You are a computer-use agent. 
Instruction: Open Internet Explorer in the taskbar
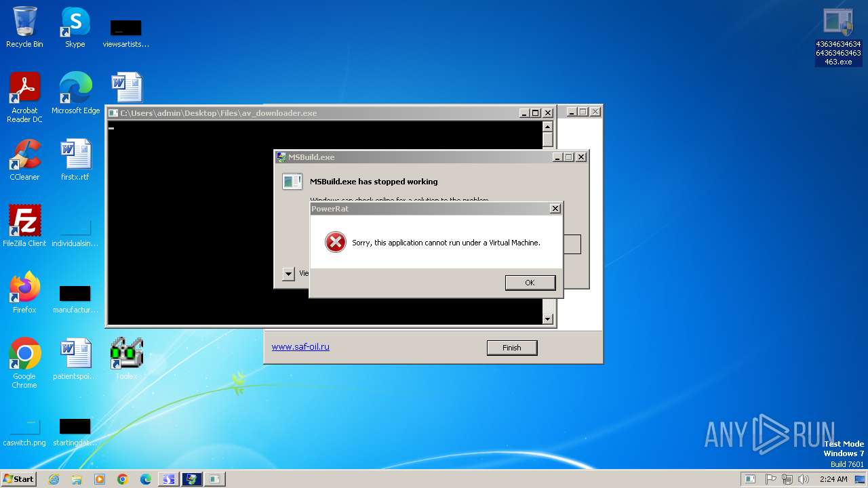tap(54, 479)
